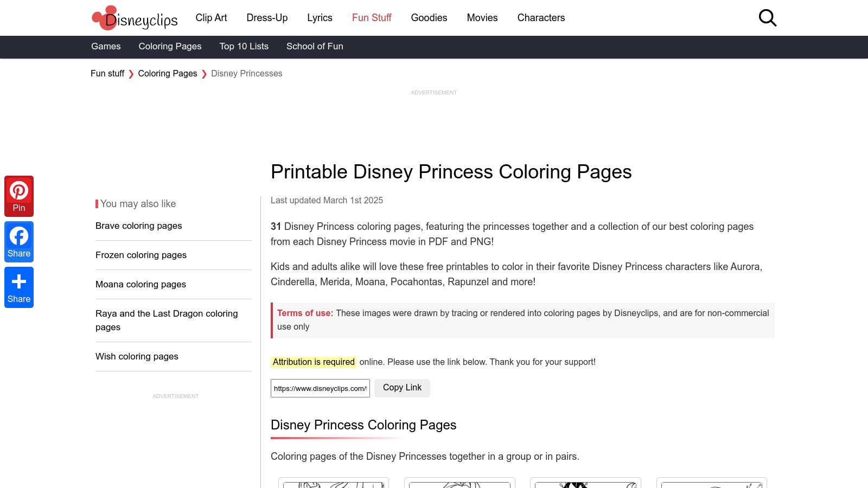Open the Fun Stuff menu

click(x=371, y=17)
